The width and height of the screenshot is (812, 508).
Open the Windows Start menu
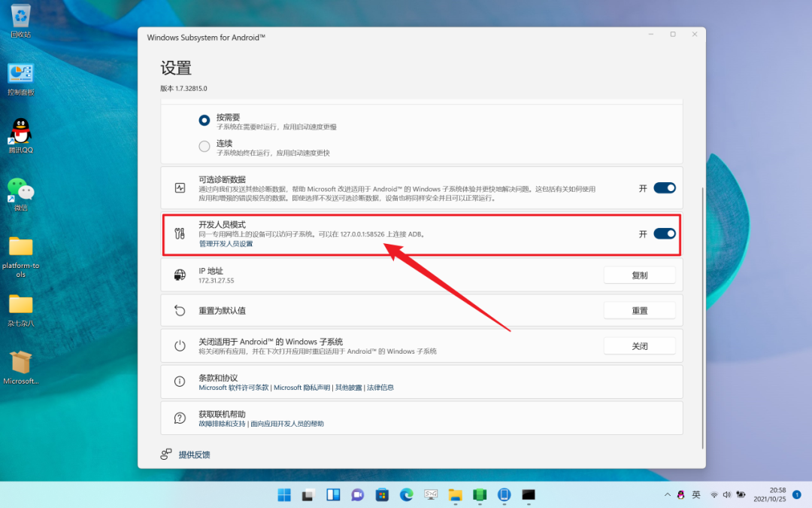pos(284,494)
